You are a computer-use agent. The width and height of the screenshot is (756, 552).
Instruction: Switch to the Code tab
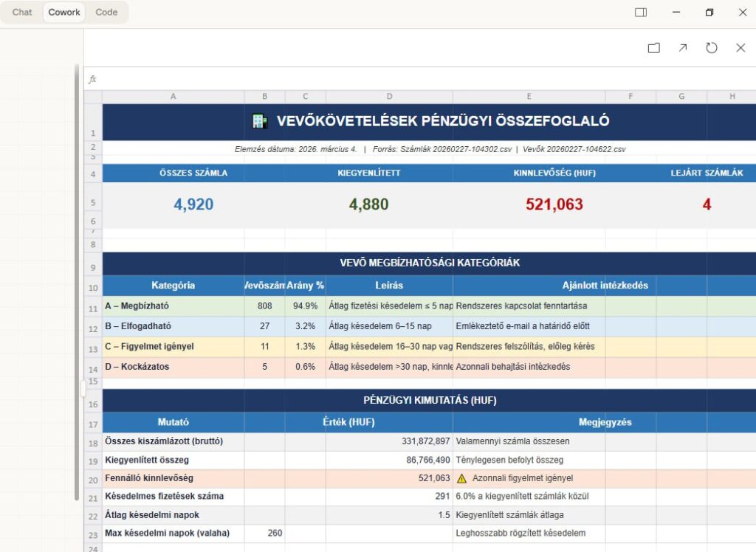tap(106, 13)
